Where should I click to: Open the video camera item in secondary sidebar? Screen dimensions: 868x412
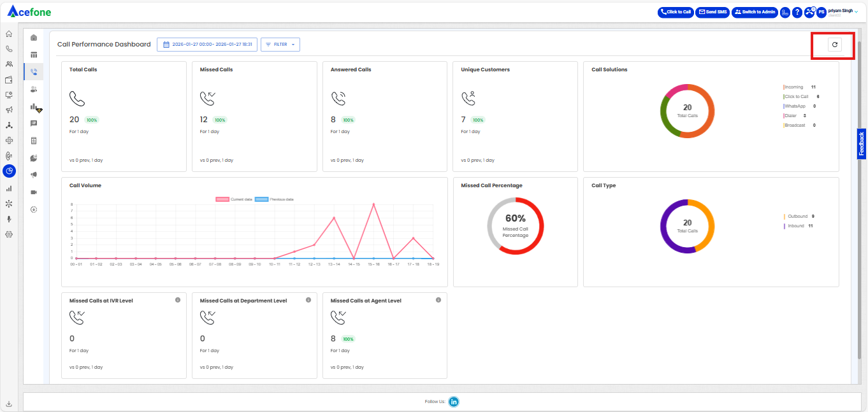click(34, 192)
